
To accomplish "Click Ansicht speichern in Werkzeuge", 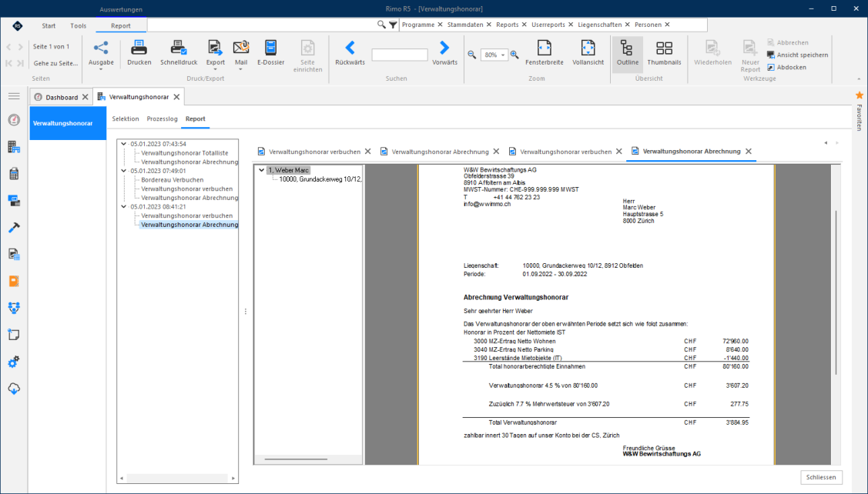I will click(x=797, y=55).
